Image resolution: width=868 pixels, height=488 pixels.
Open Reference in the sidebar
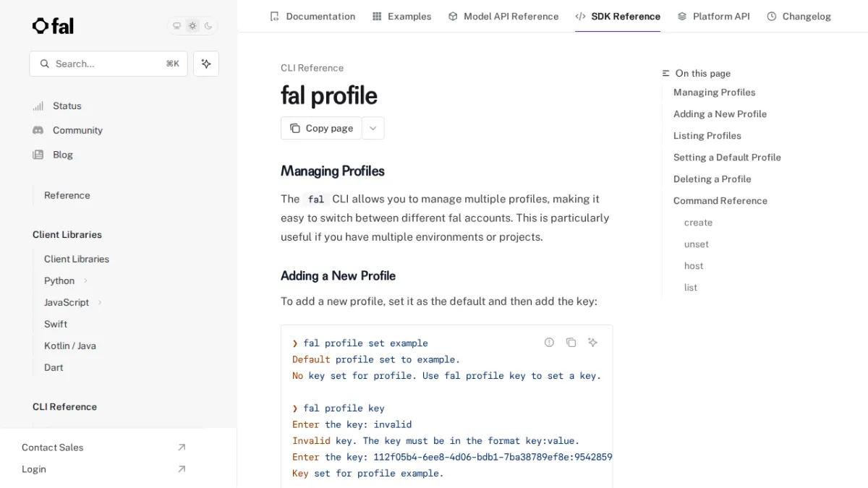67,195
